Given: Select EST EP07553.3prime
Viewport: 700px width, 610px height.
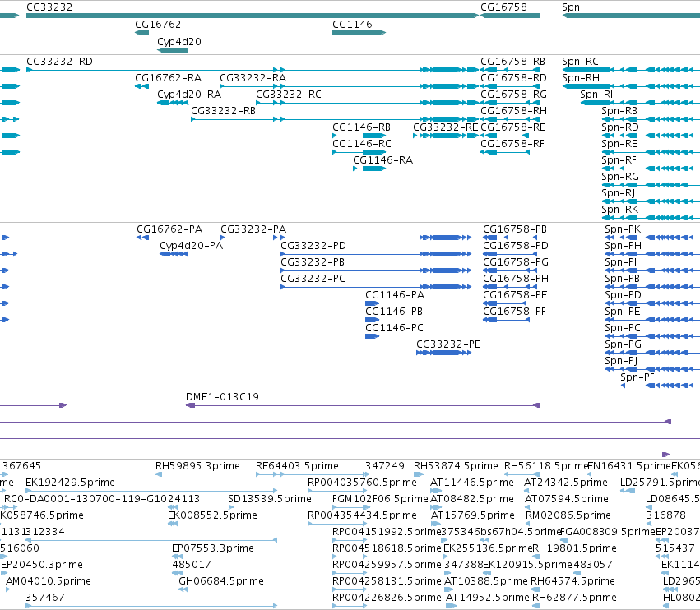Looking at the screenshot, I should tap(212, 548).
